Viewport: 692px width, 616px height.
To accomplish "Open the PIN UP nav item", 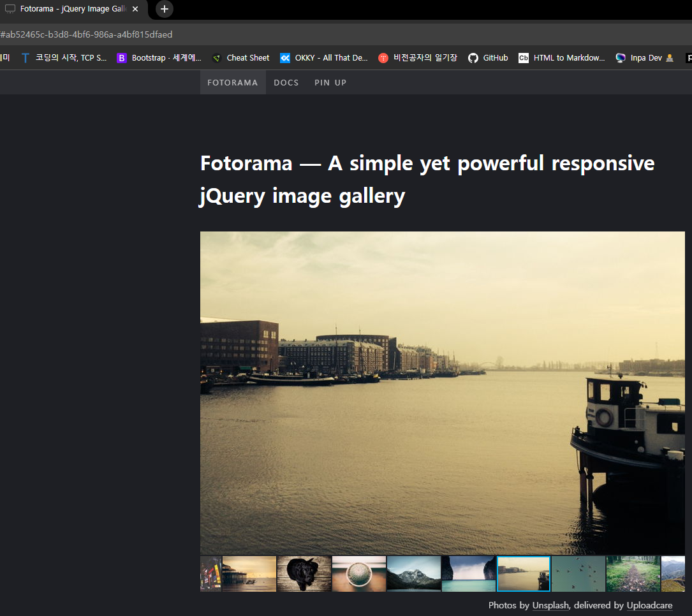I will [x=330, y=82].
